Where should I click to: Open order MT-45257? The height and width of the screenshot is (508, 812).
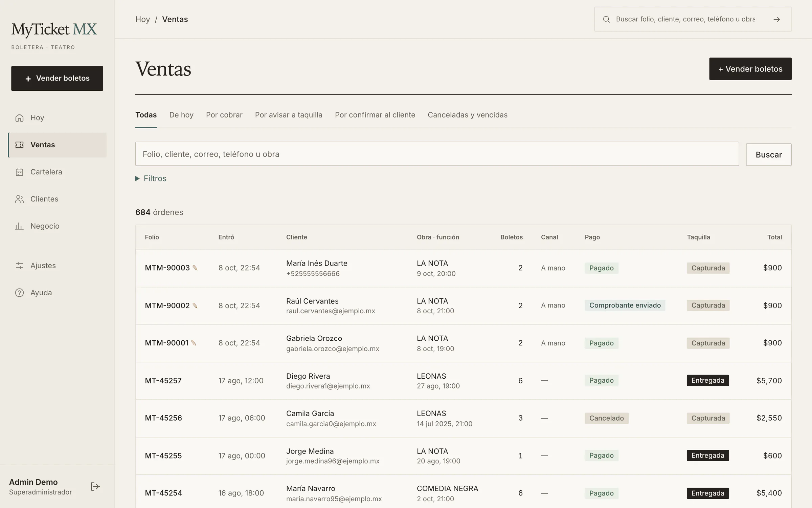click(163, 381)
